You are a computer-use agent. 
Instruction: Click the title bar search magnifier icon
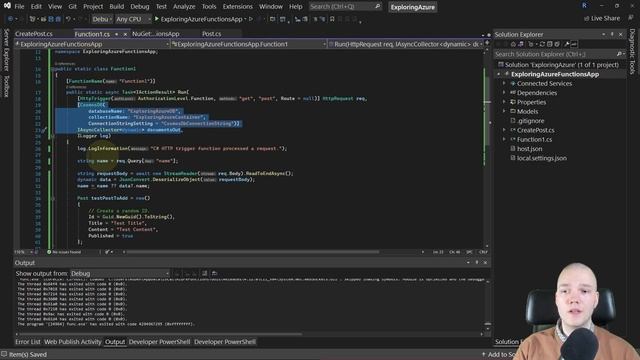click(378, 7)
